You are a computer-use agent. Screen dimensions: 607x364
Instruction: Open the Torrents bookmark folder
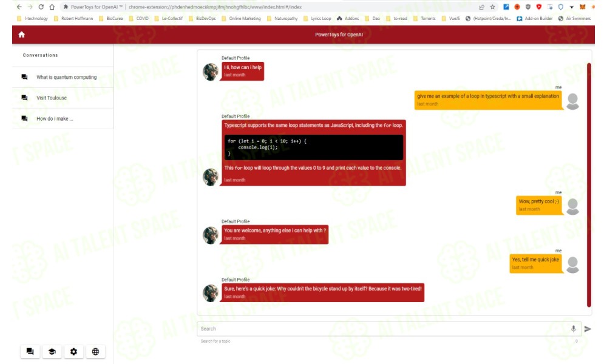coord(424,19)
